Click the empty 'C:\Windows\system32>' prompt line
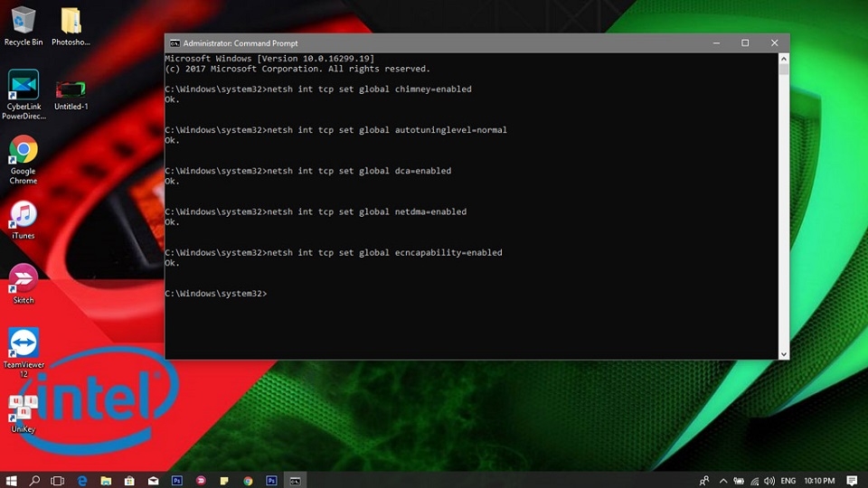 pos(216,294)
